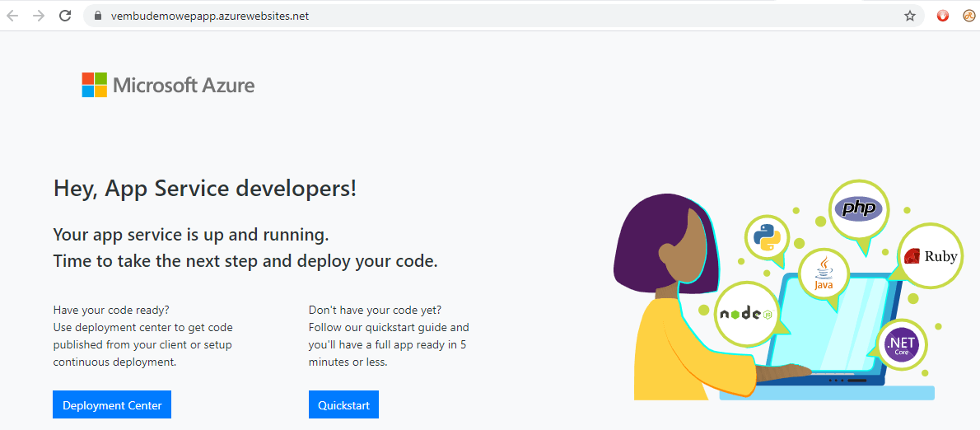The height and width of the screenshot is (430, 980).
Task: Click the Microsoft four-square logo
Action: coord(95,85)
